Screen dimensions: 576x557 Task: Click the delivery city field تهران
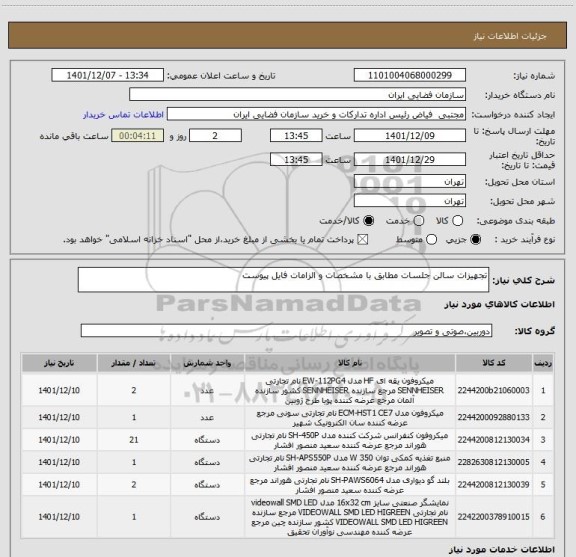(x=410, y=201)
